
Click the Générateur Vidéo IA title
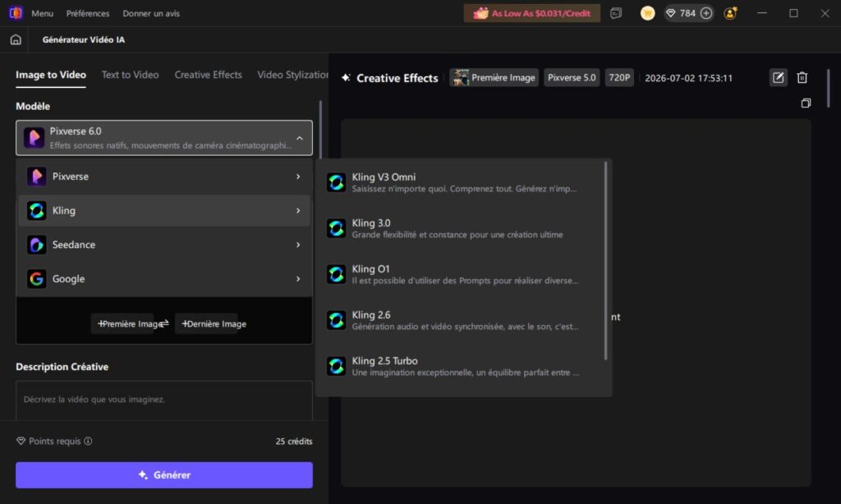84,39
